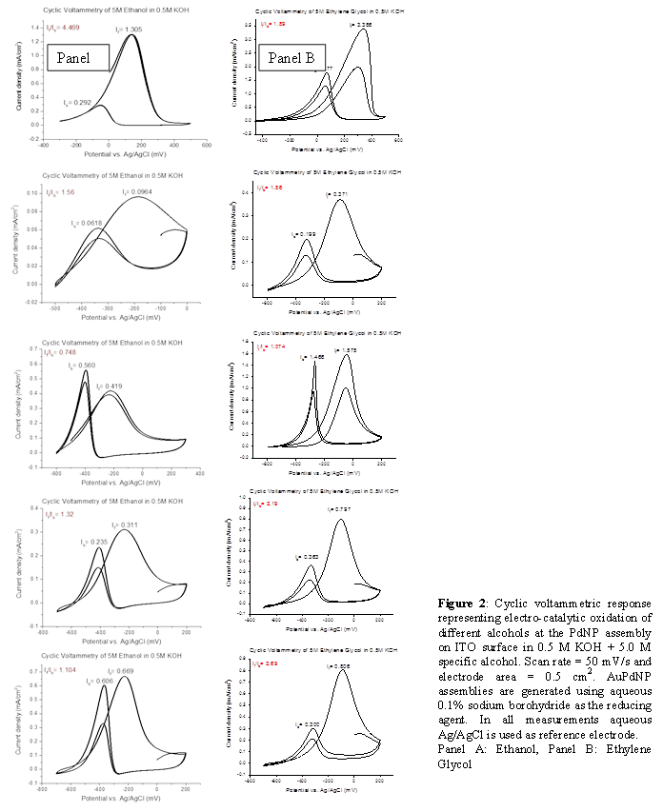663x812 pixels.
Task: Click the red ratio value 4.469
Action: coord(69,29)
